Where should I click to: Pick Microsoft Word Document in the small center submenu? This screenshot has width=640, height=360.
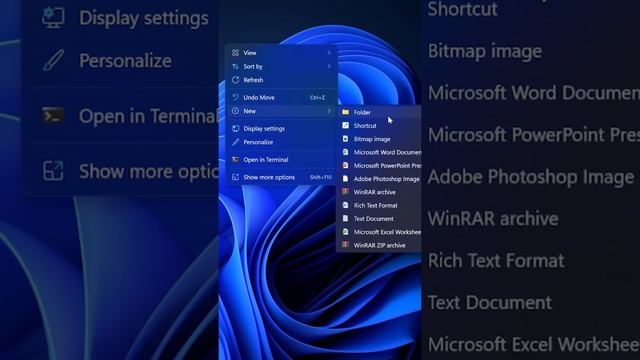pos(380,152)
